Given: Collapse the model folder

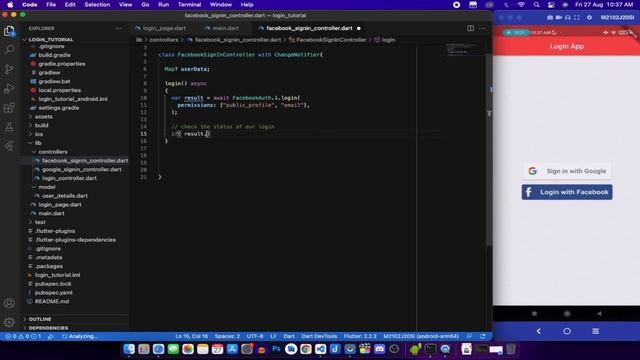Looking at the screenshot, I should [x=47, y=187].
